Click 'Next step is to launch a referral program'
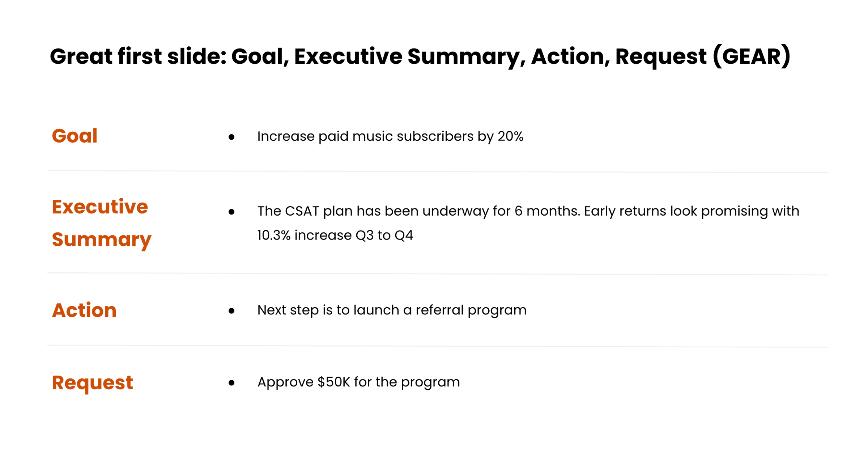This screenshot has width=868, height=449. [392, 310]
